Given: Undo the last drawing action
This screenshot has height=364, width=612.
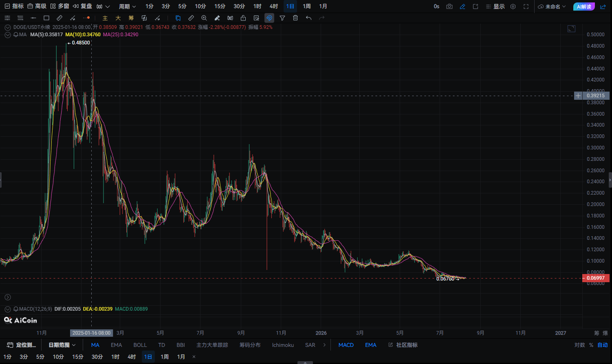Looking at the screenshot, I should coord(308,18).
